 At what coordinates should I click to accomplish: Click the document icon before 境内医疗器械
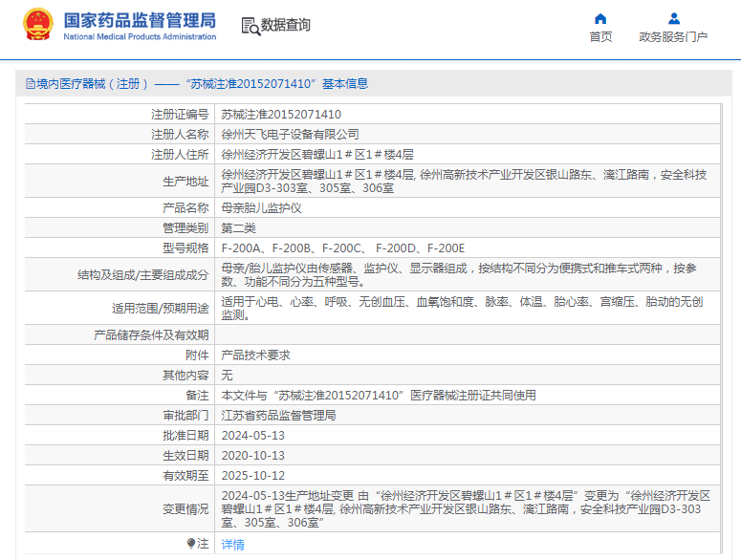click(31, 84)
